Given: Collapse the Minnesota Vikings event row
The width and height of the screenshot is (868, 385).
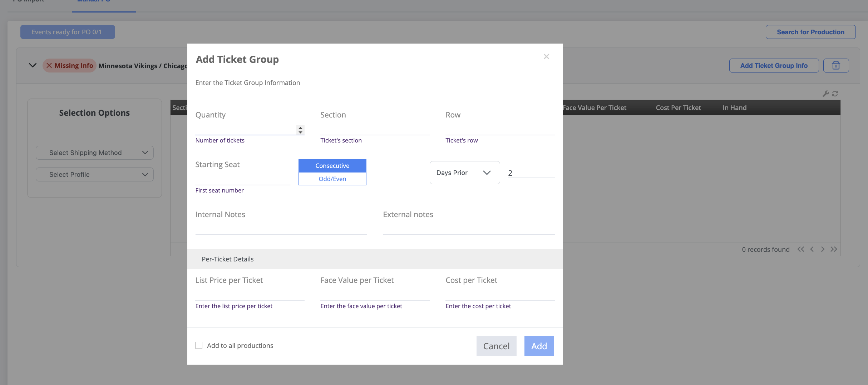Looking at the screenshot, I should tap(33, 65).
